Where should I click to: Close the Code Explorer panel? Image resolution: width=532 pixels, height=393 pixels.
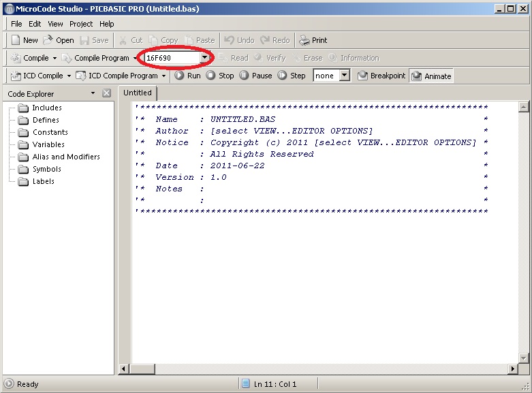106,93
